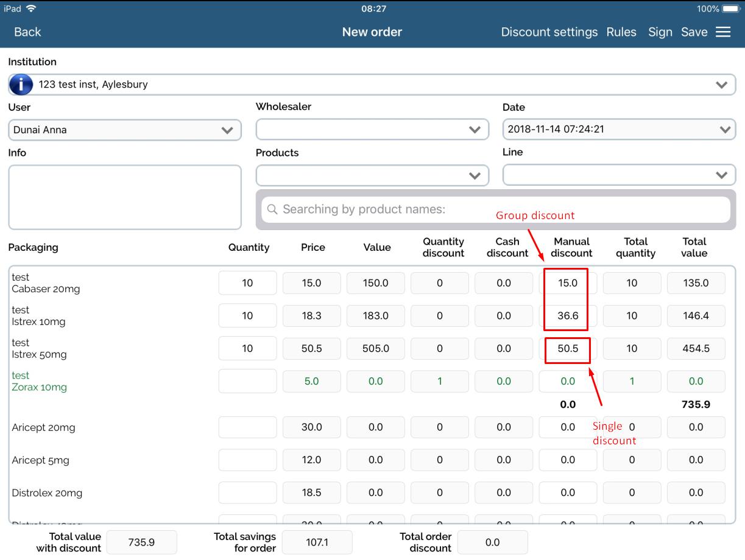Tap the search magnifier icon
The image size is (745, 560).
click(272, 209)
